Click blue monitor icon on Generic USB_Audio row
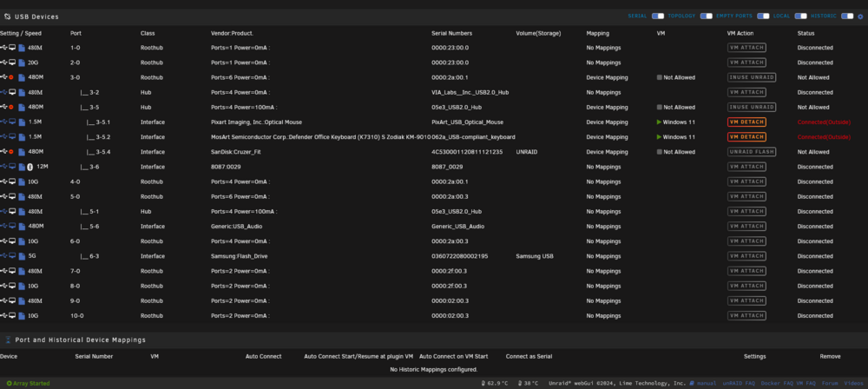Screen dimensions: 868x389 coord(12,226)
